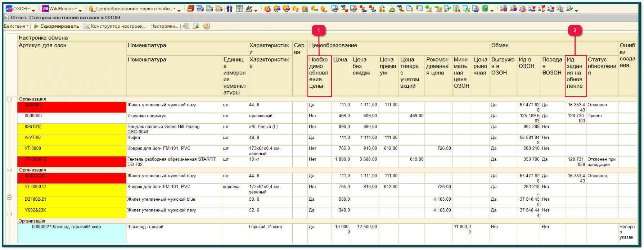The image size is (644, 250).
Task: Click the report chart icon beside Отчет title
Action: click(x=6, y=17)
